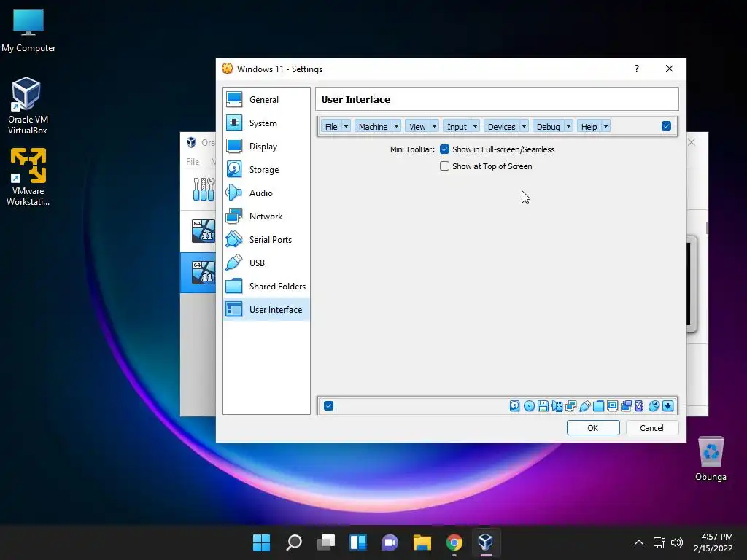
Task: Expand the Devices menu dropdown arrow
Action: tap(524, 126)
